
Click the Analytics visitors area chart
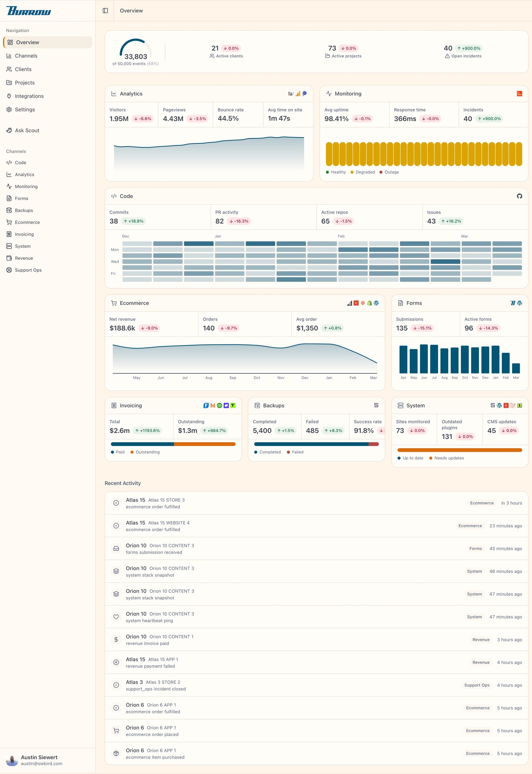pyautogui.click(x=209, y=153)
